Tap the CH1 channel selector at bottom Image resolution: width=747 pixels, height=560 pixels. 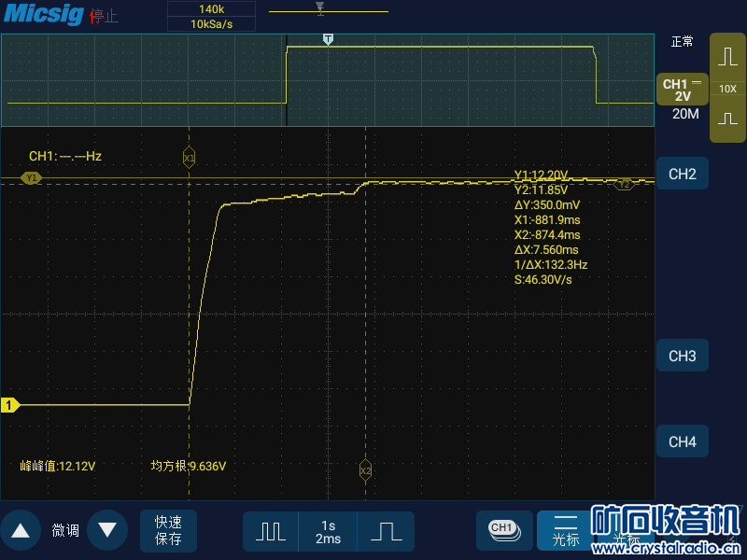coord(504,530)
